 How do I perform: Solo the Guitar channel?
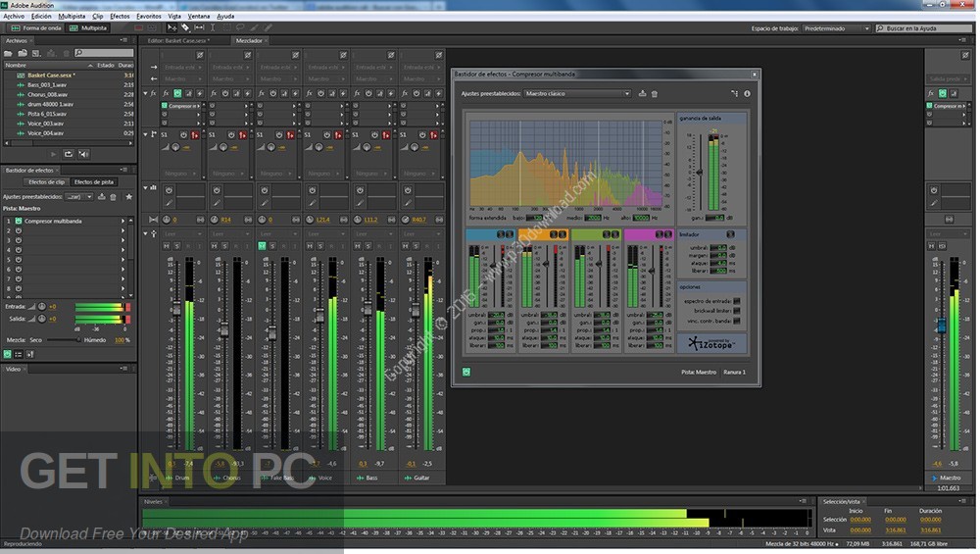pyautogui.click(x=416, y=246)
